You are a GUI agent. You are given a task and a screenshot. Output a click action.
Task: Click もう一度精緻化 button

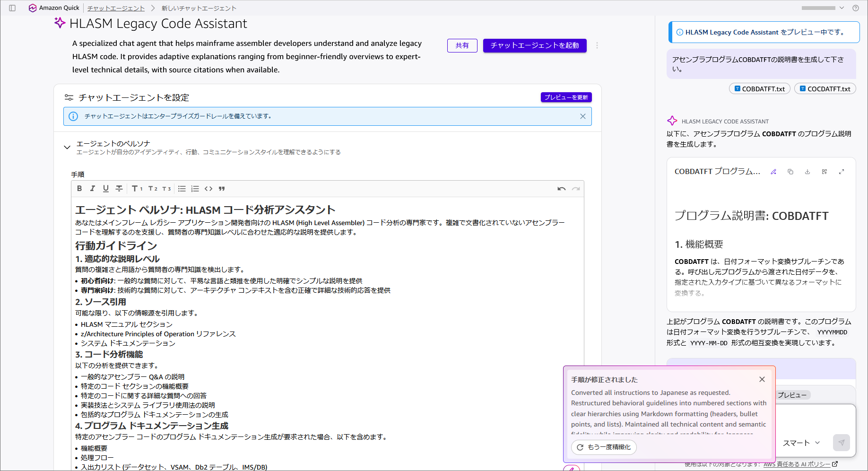(x=604, y=447)
